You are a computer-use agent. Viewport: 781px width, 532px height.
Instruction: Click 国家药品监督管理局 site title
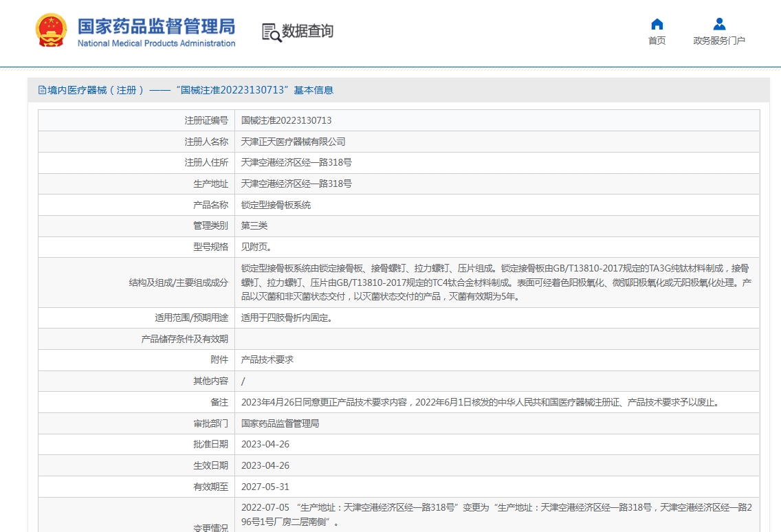pyautogui.click(x=156, y=26)
